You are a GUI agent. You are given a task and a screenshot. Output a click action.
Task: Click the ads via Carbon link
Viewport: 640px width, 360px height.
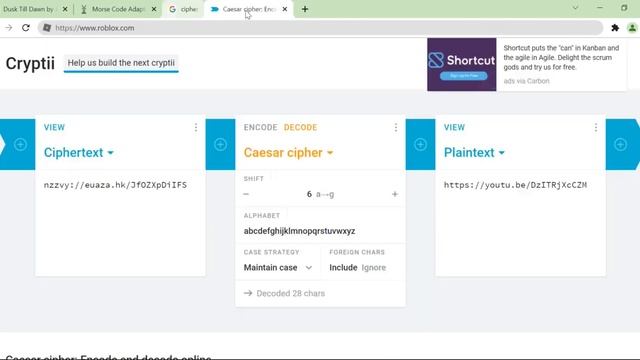click(527, 81)
